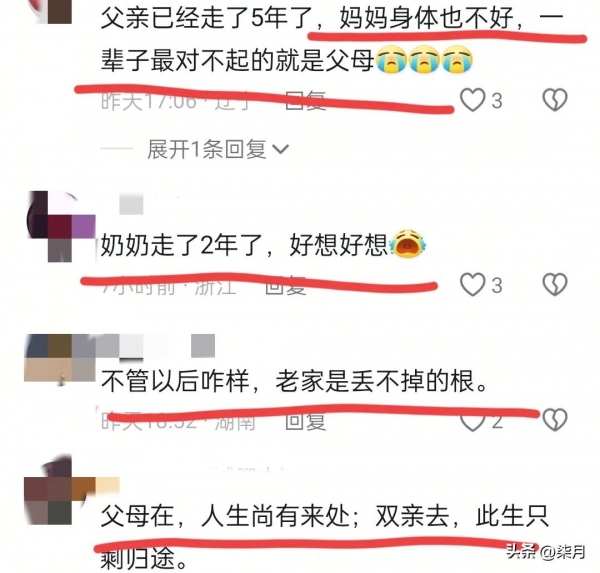Image resolution: width=600 pixels, height=573 pixels.
Task: Like the 老家是丢不掉的根 comment
Action: (x=473, y=421)
